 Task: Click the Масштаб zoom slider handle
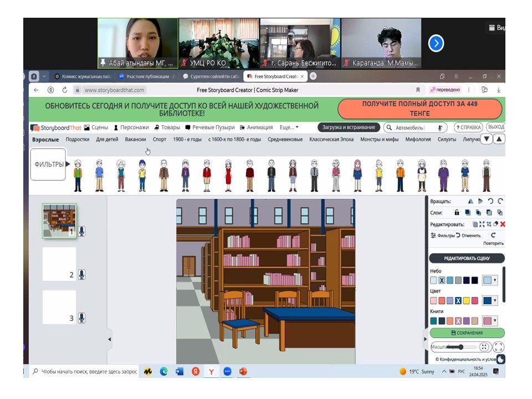click(461, 347)
